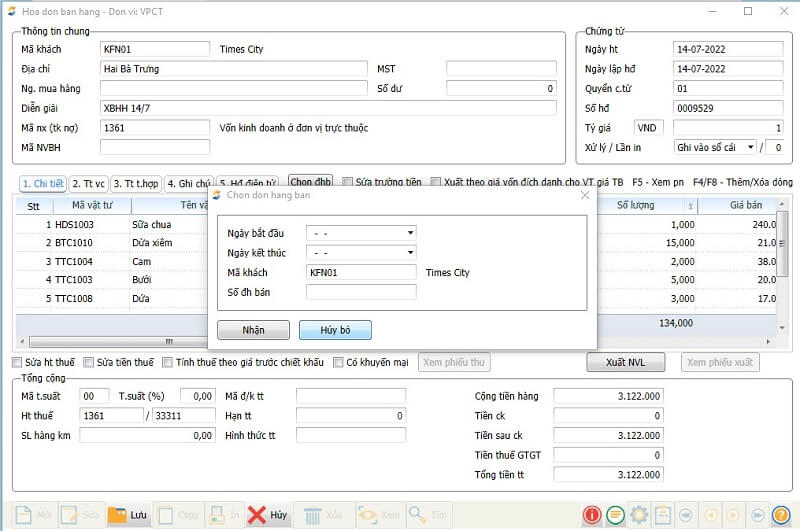The image size is (800, 531).
Task: Enable the Sửa tiền thuế checkbox
Action: coord(89,362)
